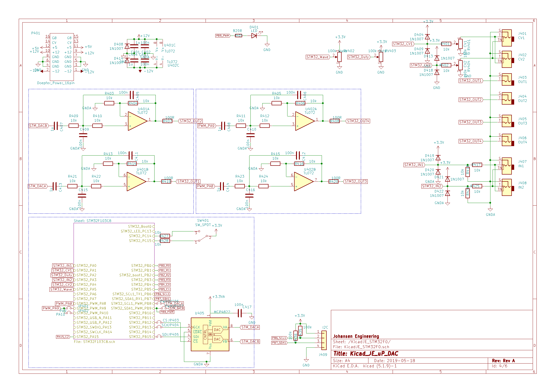
Task: Click the R407 100R resistor
Action: pyautogui.click(x=167, y=121)
